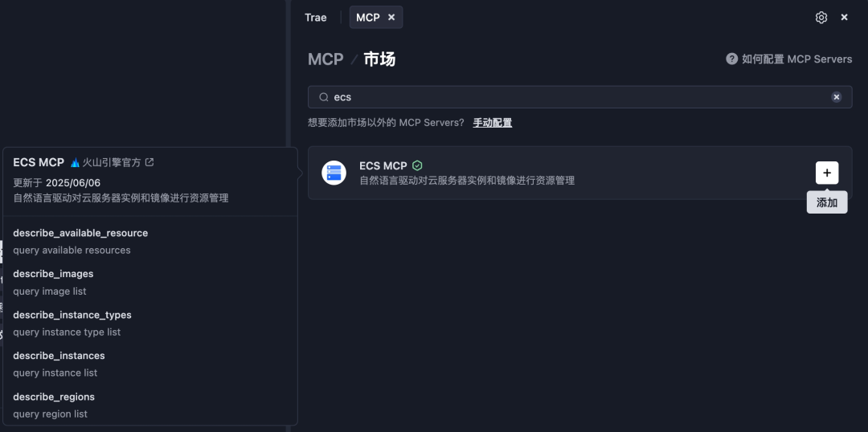This screenshot has width=868, height=432.
Task: Open settings via the gear icon
Action: click(821, 18)
